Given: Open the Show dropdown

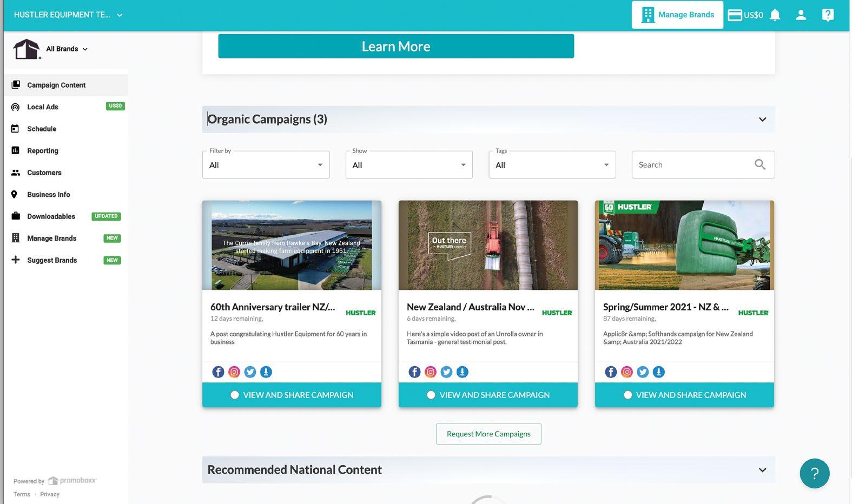Looking at the screenshot, I should click(x=409, y=165).
